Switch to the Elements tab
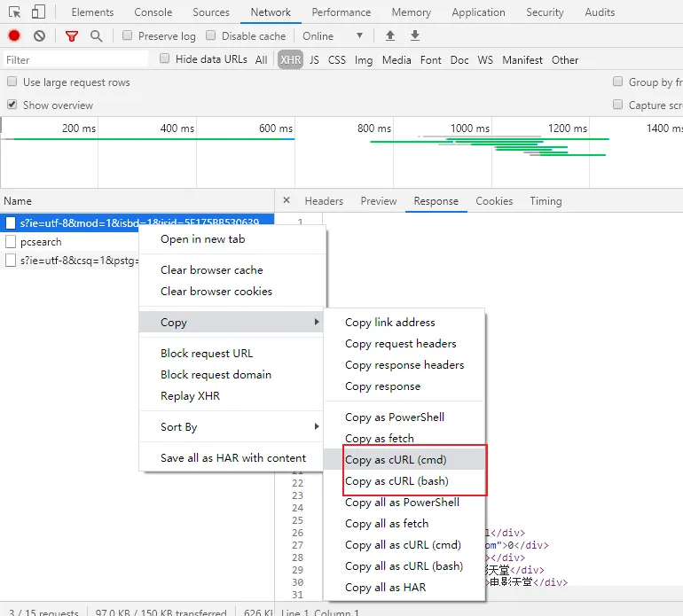Screen dimensions: 683x616 (x=92, y=12)
